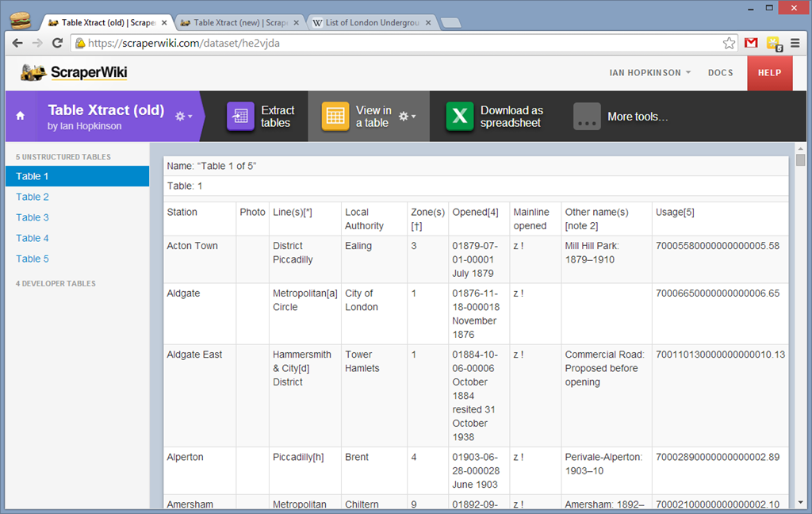
Task: Open More tools… in the toolbar
Action: [638, 117]
